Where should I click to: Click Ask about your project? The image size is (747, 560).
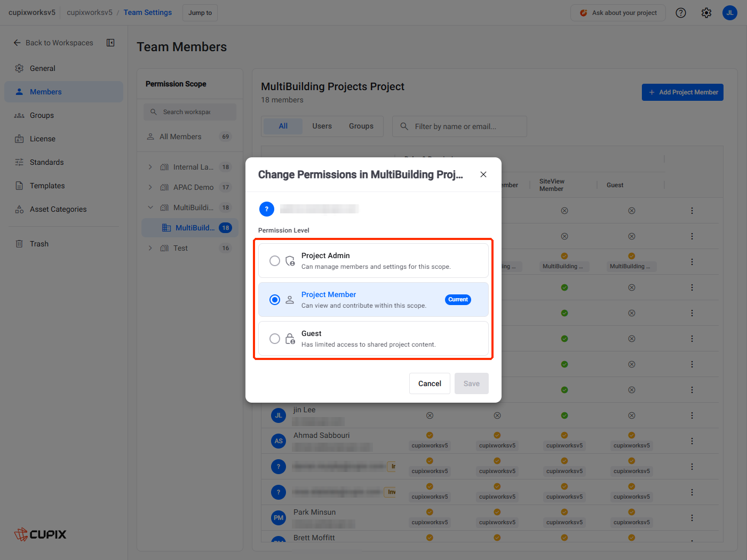point(618,13)
